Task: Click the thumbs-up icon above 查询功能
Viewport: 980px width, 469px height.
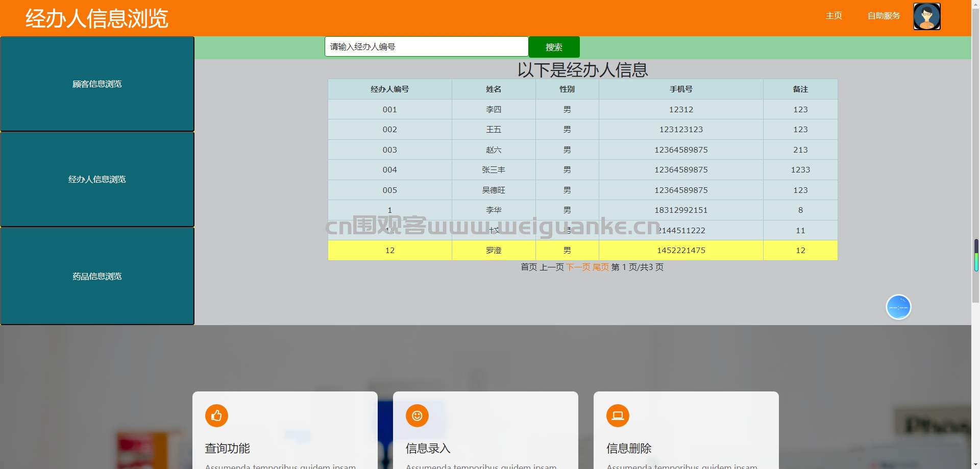Action: tap(216, 415)
